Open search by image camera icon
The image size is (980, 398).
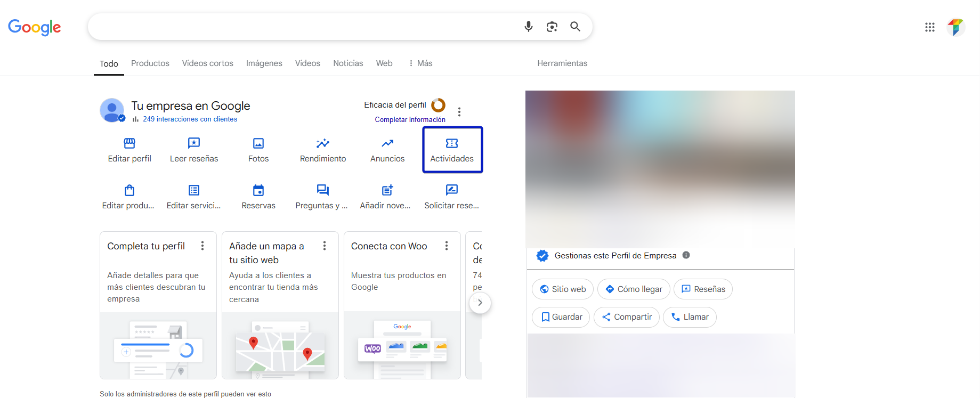(552, 27)
